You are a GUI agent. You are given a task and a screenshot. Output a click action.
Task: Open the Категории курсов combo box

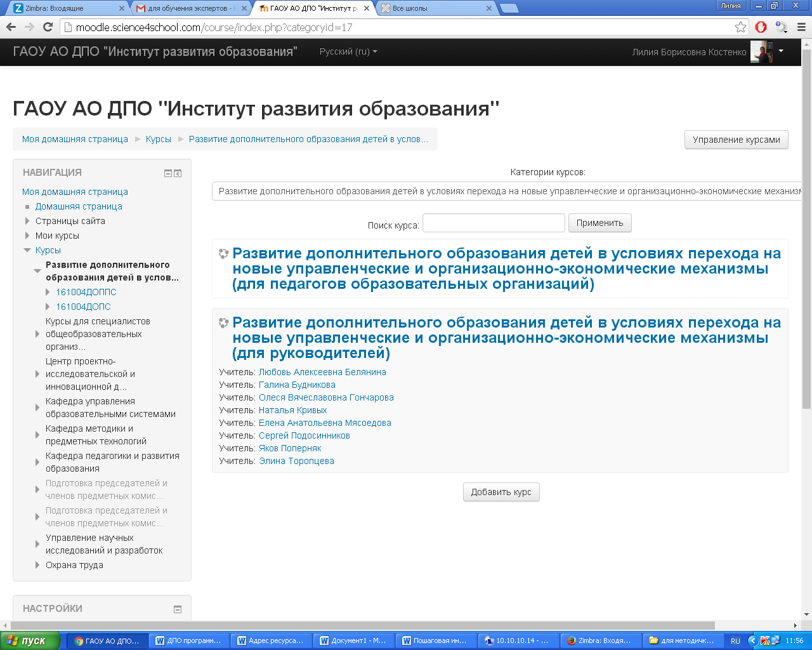pyautogui.click(x=507, y=191)
